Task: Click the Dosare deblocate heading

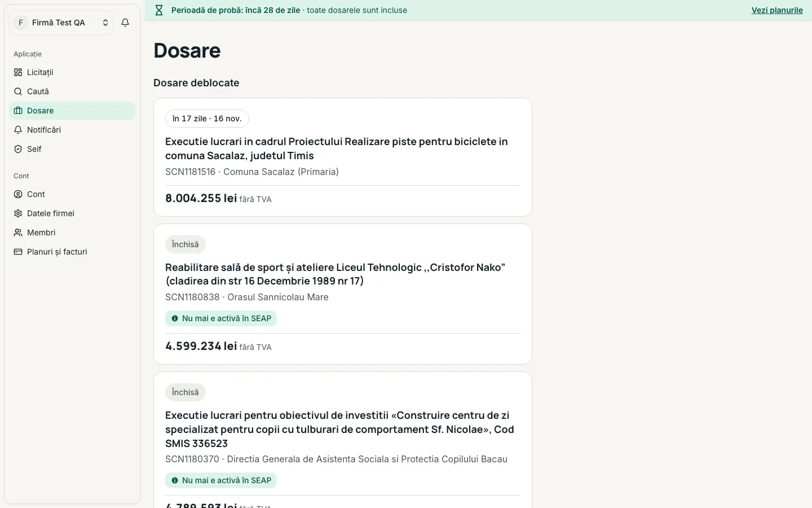Action: point(196,83)
